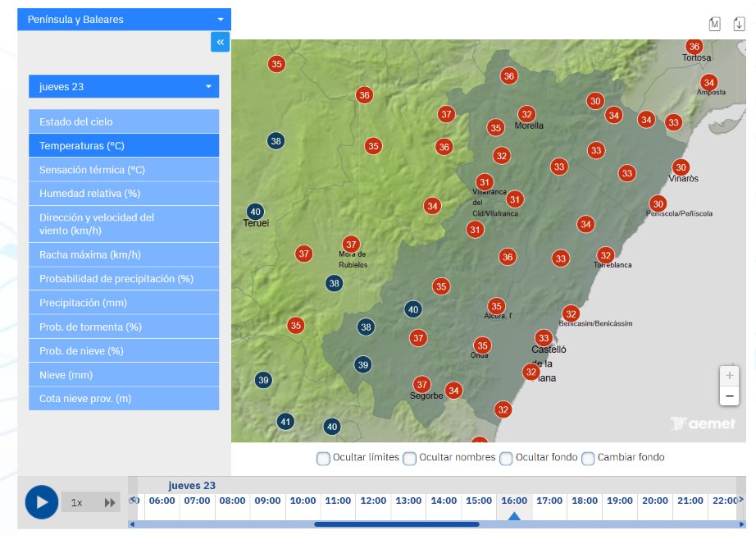Choose Humedad relativa (%) option
The image size is (756, 535).
pos(124,194)
